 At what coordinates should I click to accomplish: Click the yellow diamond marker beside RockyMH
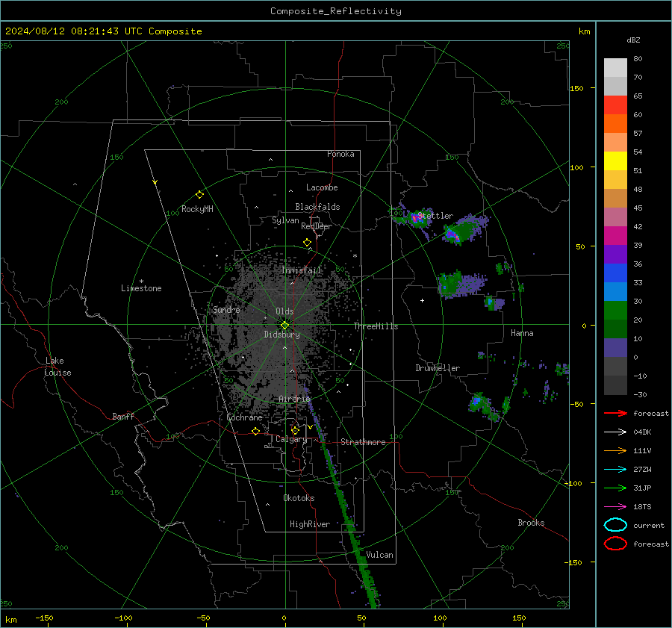click(x=199, y=195)
